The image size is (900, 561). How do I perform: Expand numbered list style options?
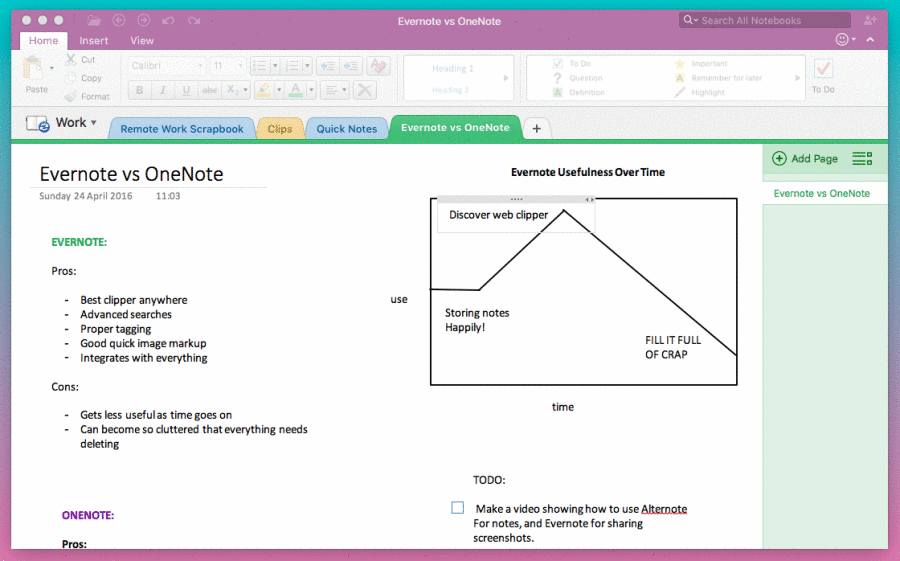pos(307,66)
